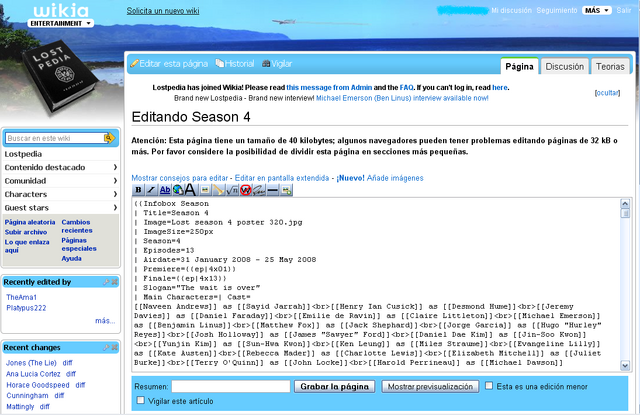This screenshot has width=640, height=415.
Task: Insert level 2 headline (large A)
Action: pyautogui.click(x=190, y=190)
